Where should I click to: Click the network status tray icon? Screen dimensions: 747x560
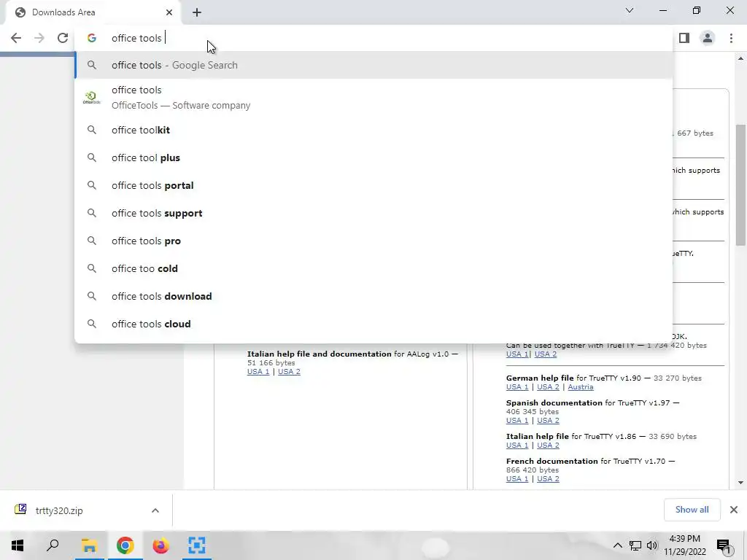[635, 545]
